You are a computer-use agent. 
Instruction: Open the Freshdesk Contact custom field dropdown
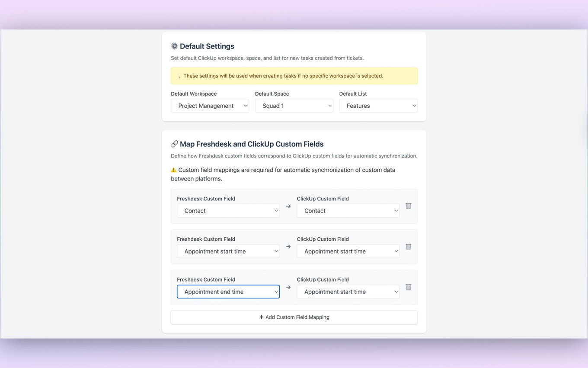point(228,210)
